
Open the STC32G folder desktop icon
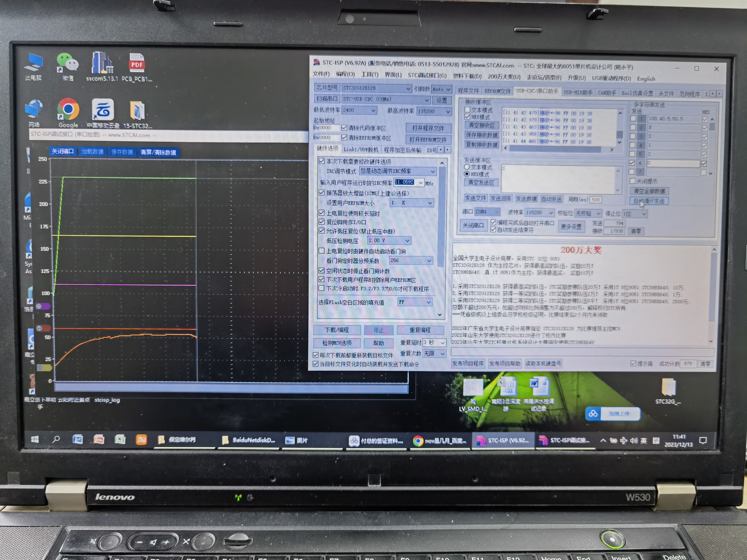(668, 390)
